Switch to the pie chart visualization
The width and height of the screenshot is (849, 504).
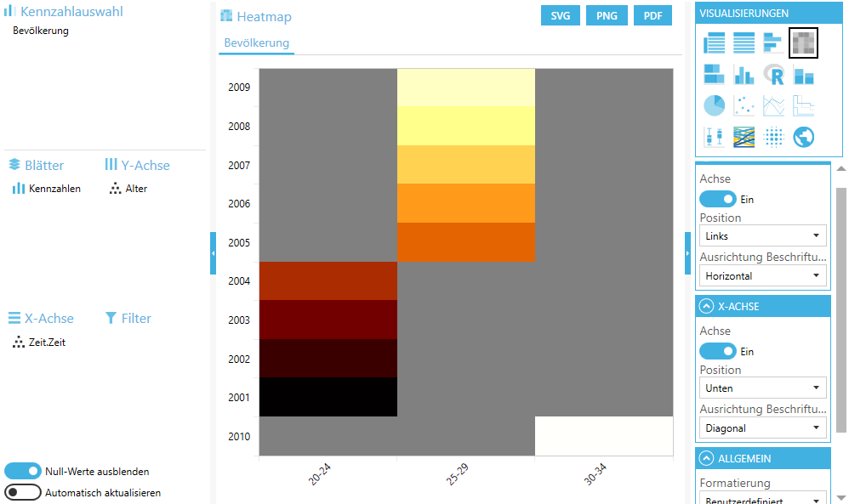(714, 105)
